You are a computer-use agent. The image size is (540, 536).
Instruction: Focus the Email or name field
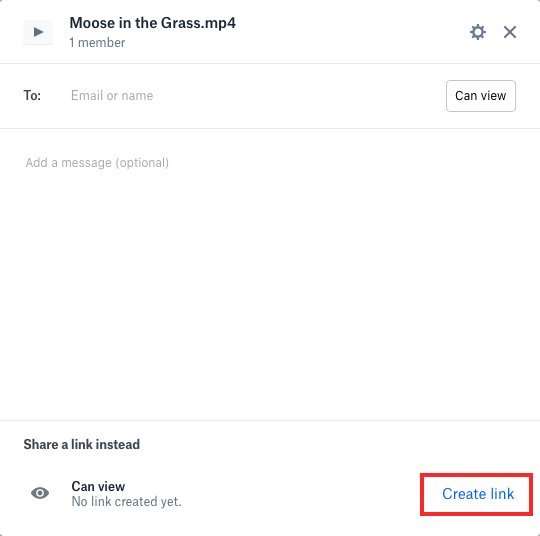point(253,96)
